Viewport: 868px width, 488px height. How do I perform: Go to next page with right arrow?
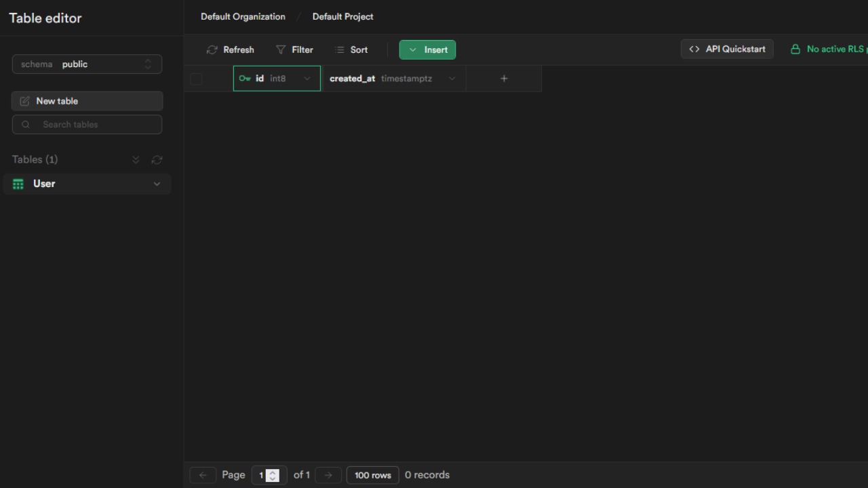point(328,475)
